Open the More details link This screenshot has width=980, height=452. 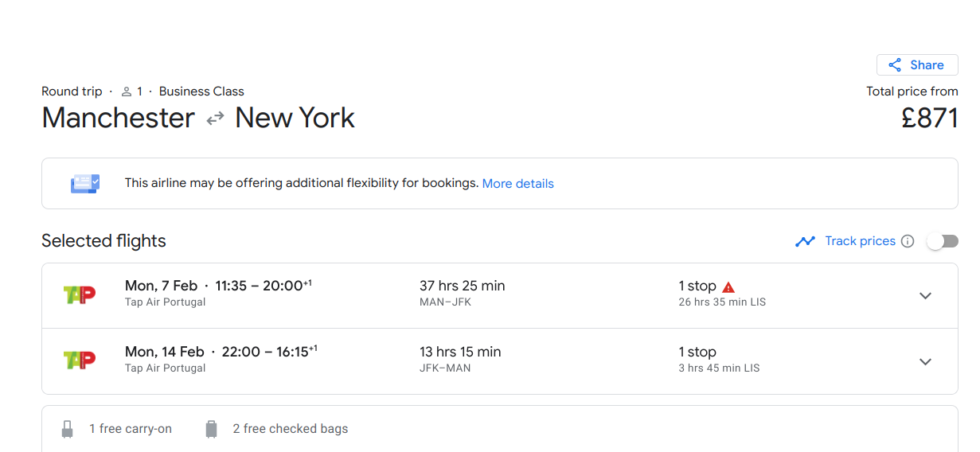click(517, 183)
